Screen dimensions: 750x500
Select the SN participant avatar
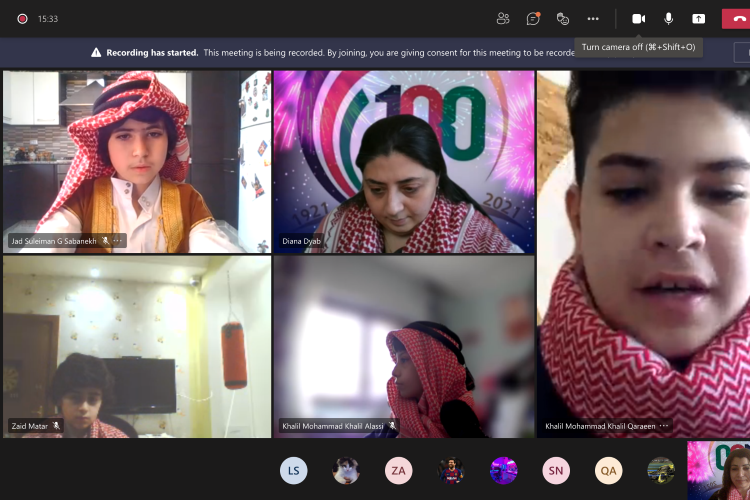point(556,470)
